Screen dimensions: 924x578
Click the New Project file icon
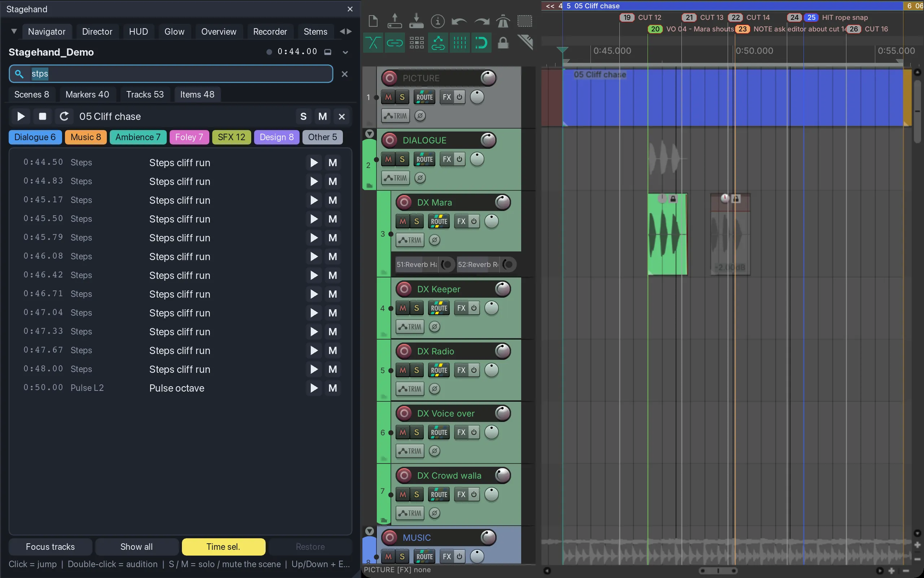[x=373, y=21]
